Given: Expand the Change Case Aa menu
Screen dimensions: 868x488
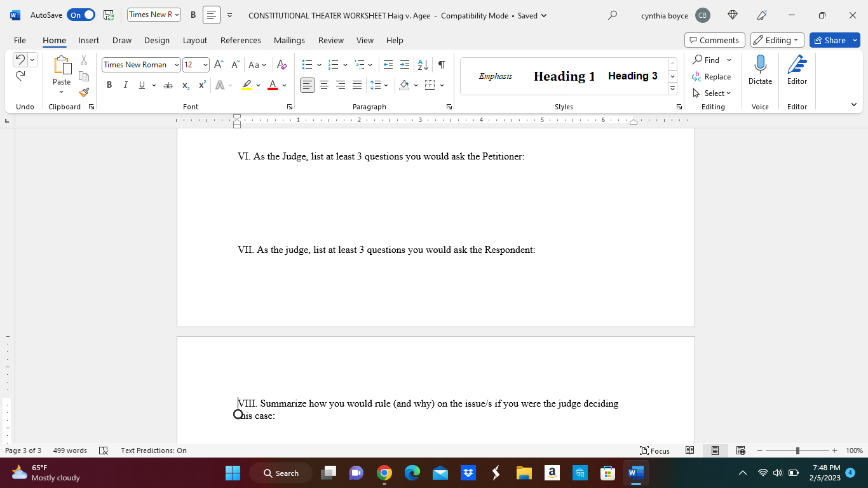Looking at the screenshot, I should [257, 65].
